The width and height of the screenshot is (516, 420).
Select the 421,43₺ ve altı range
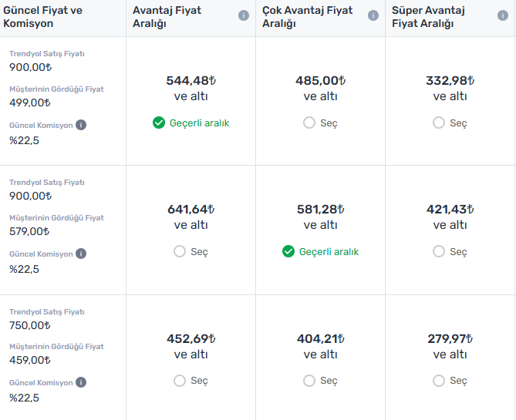pyautogui.click(x=439, y=251)
